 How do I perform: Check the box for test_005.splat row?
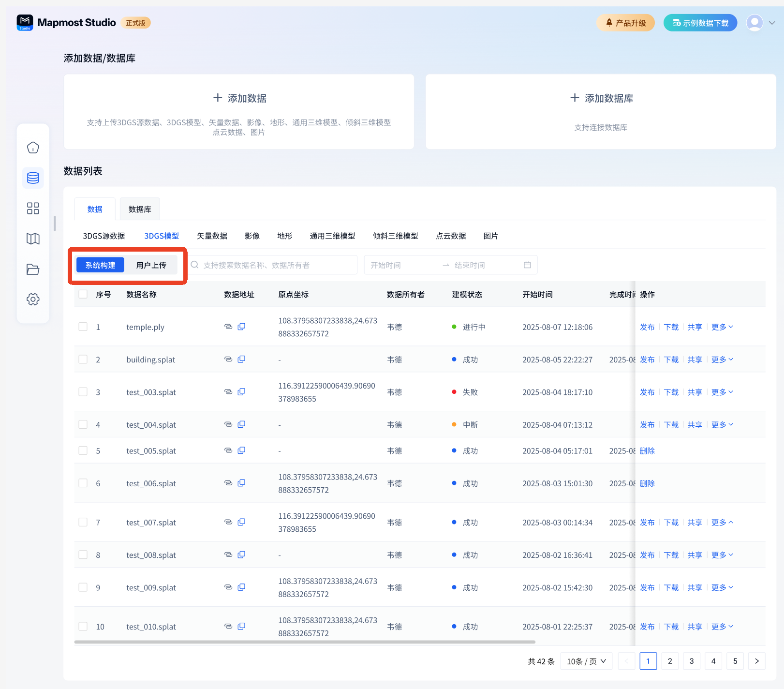(x=83, y=450)
